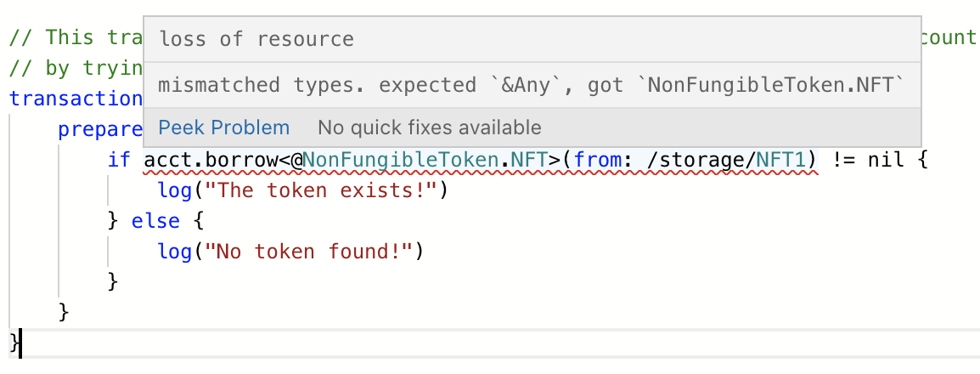
Task: Click the Peek Problem link
Action: click(x=223, y=128)
